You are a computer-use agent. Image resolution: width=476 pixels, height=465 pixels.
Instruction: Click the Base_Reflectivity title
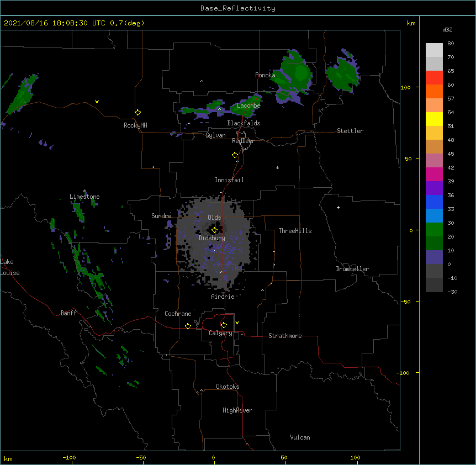pyautogui.click(x=238, y=8)
